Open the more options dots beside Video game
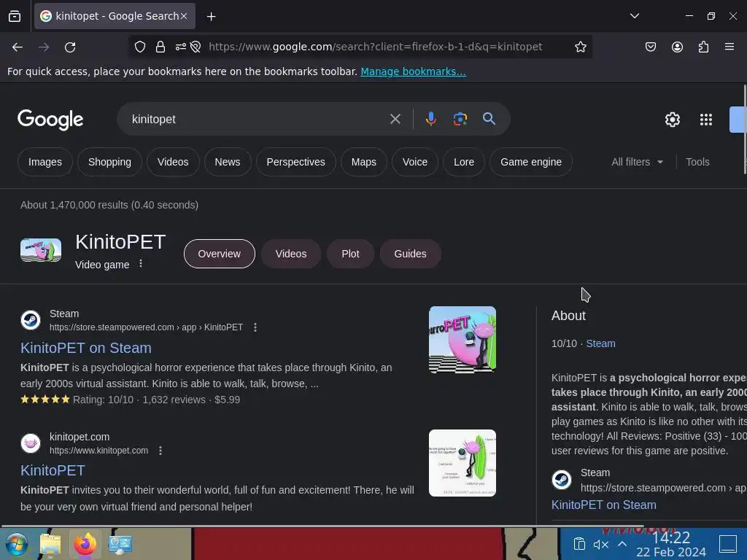Image resolution: width=747 pixels, height=560 pixels. (141, 263)
